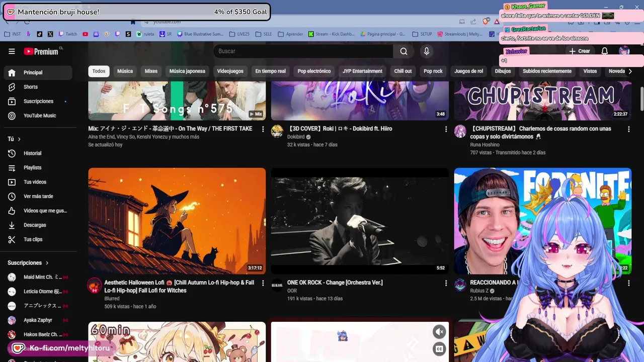Click the Runa Hoshino channel avatar
The width and height of the screenshot is (644, 362).
460,132
